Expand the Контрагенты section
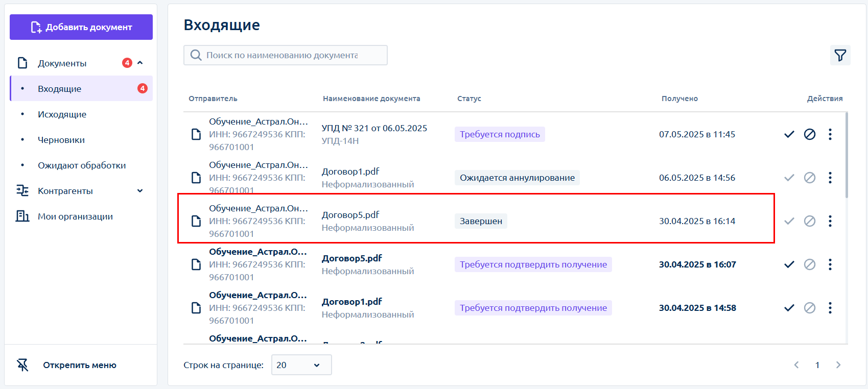868x389 pixels. click(140, 191)
